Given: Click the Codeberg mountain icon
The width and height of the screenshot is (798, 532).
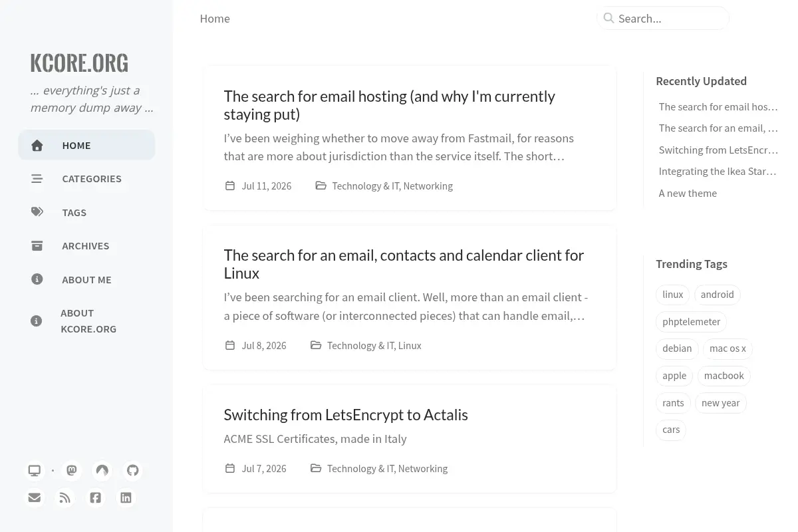Looking at the screenshot, I should pyautogui.click(x=102, y=471).
